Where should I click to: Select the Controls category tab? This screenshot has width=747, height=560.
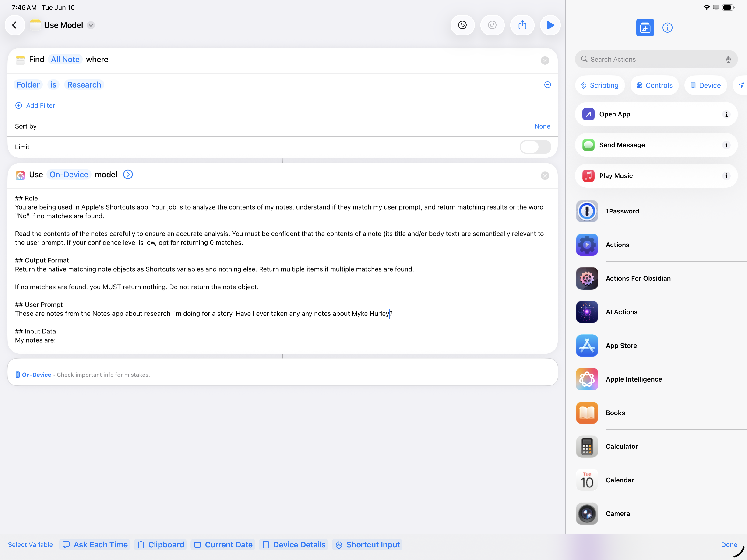click(x=654, y=85)
